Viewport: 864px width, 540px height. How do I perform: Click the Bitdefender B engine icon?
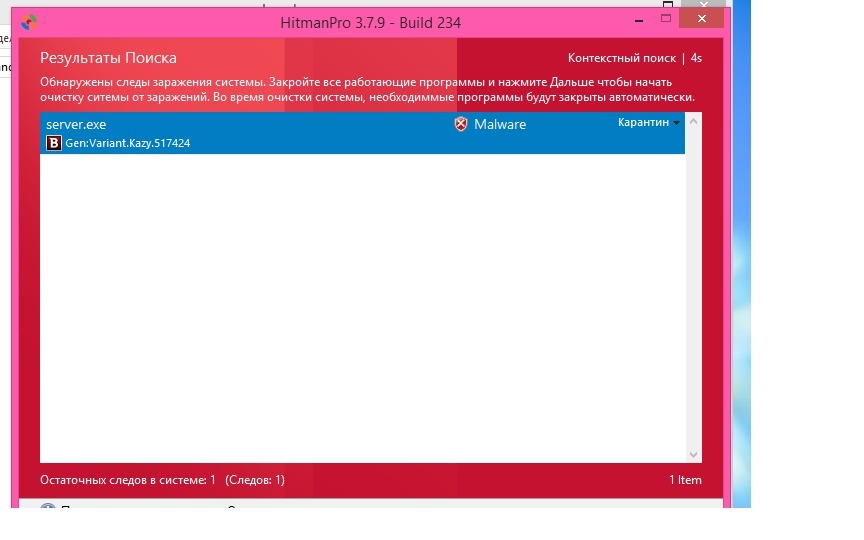(54, 143)
